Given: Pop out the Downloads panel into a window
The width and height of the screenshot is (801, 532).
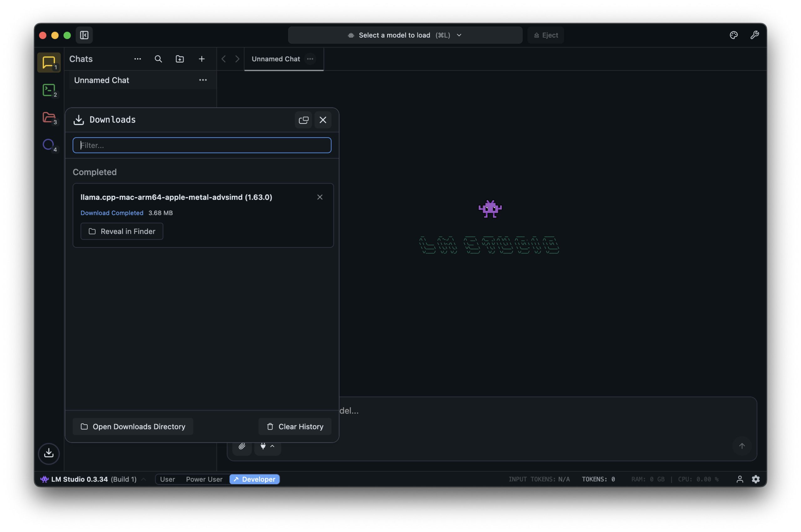Looking at the screenshot, I should point(303,120).
